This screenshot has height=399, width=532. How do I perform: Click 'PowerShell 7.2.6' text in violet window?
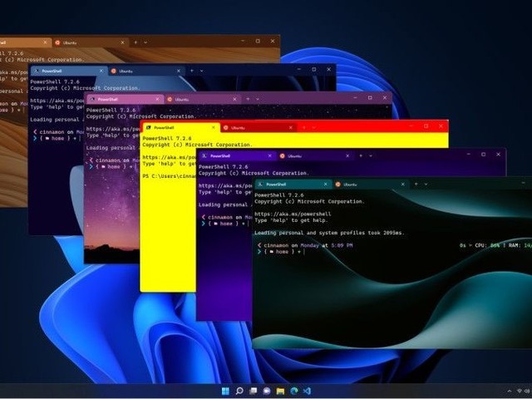click(x=224, y=167)
